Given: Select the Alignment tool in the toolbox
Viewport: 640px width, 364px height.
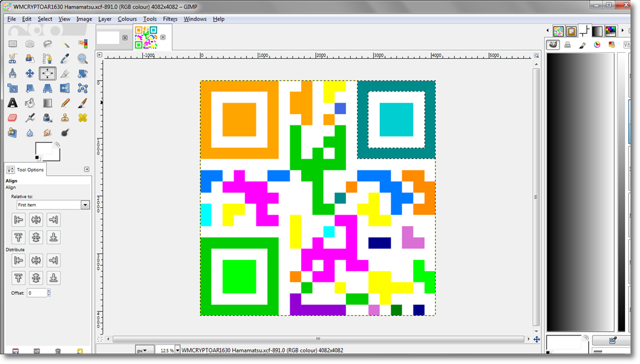Looking at the screenshot, I should click(x=47, y=73).
